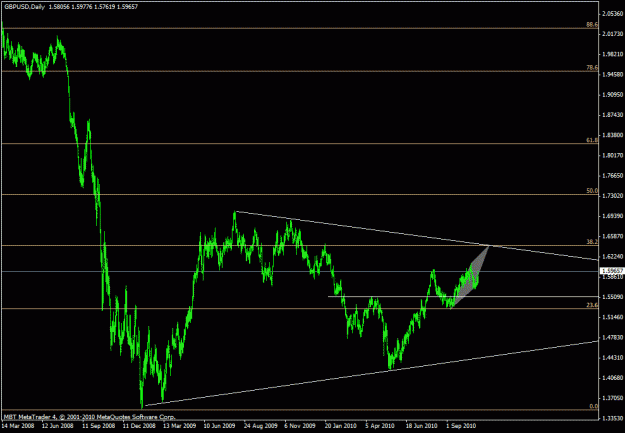
Task: Click the 1.47830 price axis label
Action: point(613,337)
